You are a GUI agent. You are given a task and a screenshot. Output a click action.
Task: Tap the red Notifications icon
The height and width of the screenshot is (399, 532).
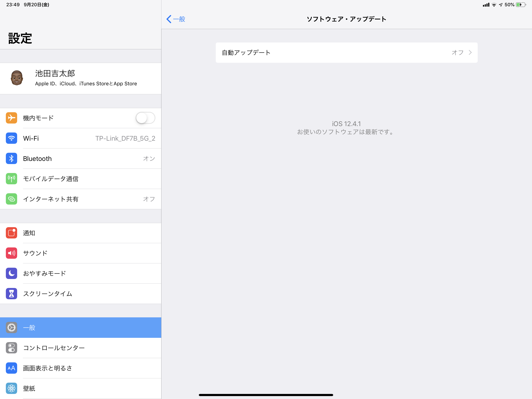pos(11,233)
